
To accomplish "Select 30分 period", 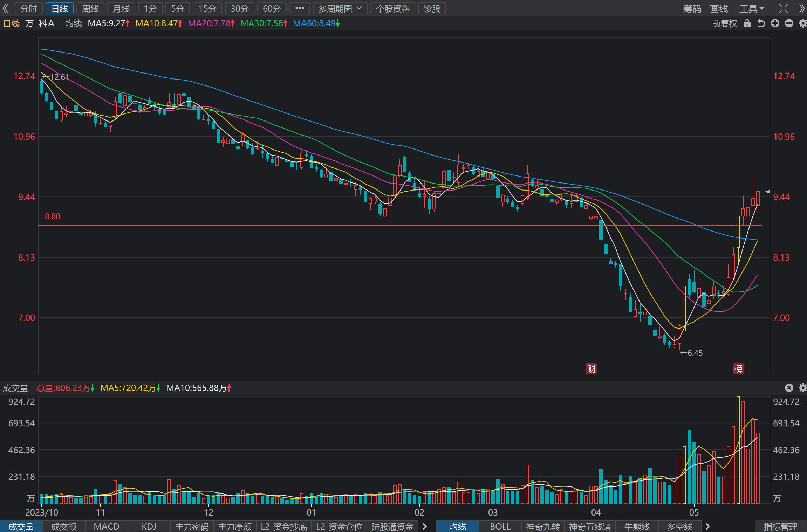I will pyautogui.click(x=240, y=8).
